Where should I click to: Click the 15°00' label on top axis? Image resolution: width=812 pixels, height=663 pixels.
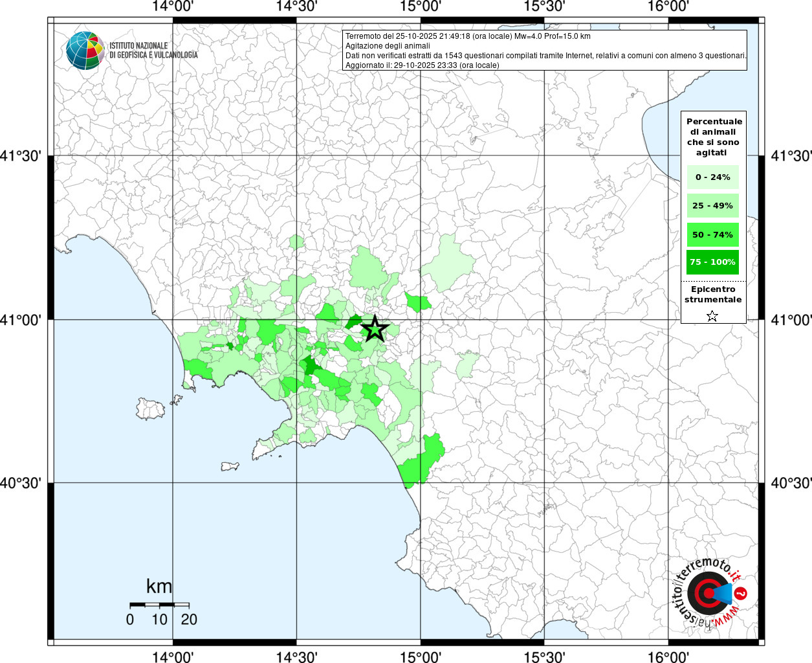click(421, 6)
